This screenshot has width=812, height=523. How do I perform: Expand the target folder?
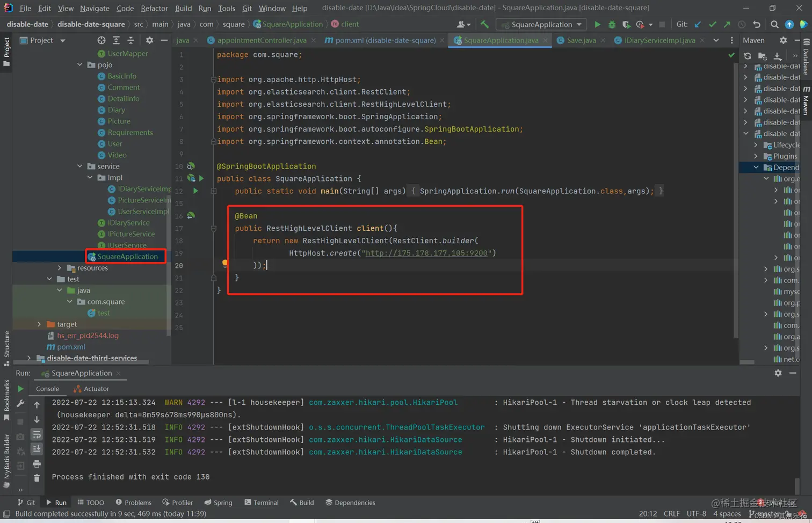click(39, 324)
